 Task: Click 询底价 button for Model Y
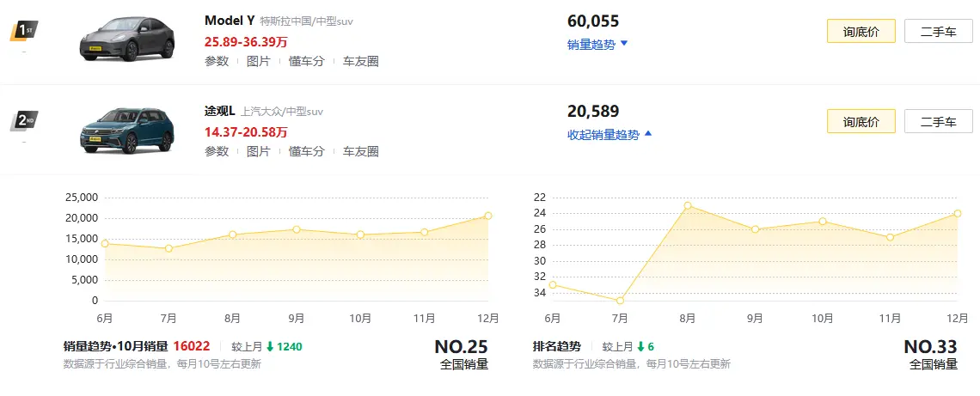pos(861,31)
